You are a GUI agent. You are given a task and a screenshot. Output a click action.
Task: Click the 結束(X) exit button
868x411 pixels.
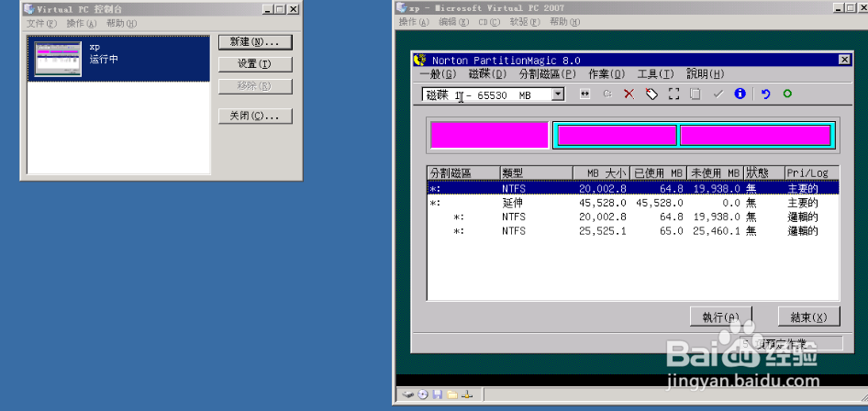coord(808,317)
